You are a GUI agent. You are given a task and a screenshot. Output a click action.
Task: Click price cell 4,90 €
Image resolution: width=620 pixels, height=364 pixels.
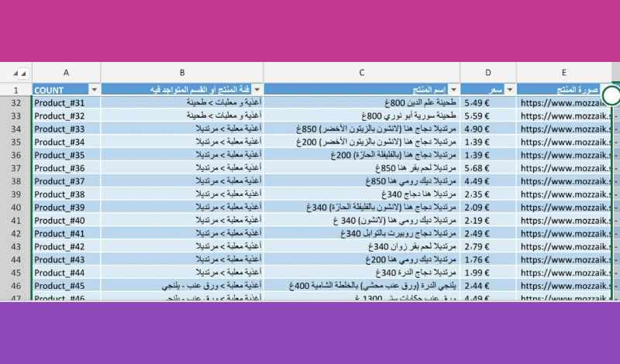488,129
